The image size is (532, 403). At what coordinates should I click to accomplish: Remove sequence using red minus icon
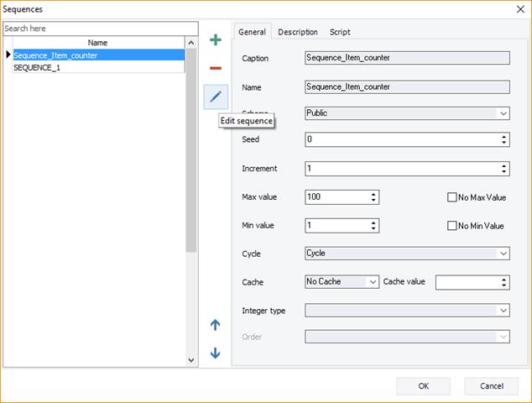[216, 68]
